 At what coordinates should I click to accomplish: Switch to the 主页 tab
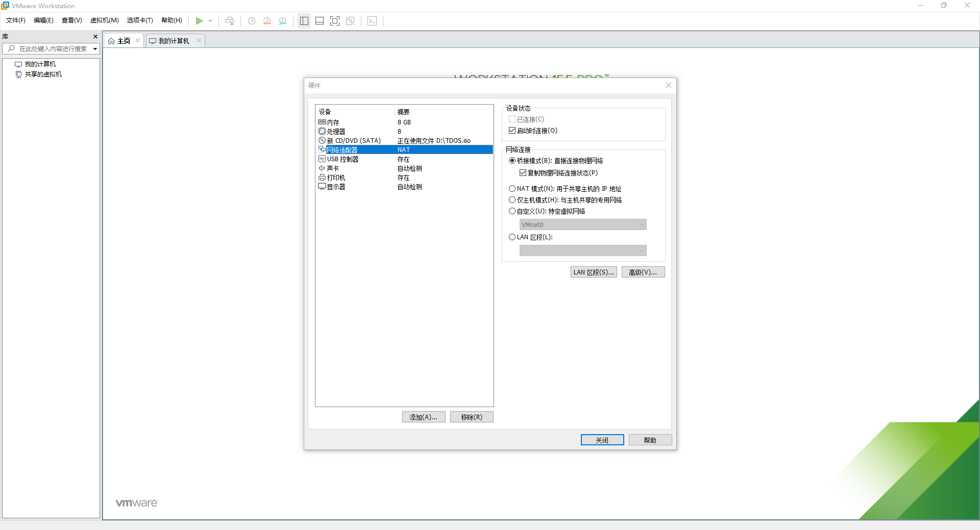pyautogui.click(x=124, y=41)
